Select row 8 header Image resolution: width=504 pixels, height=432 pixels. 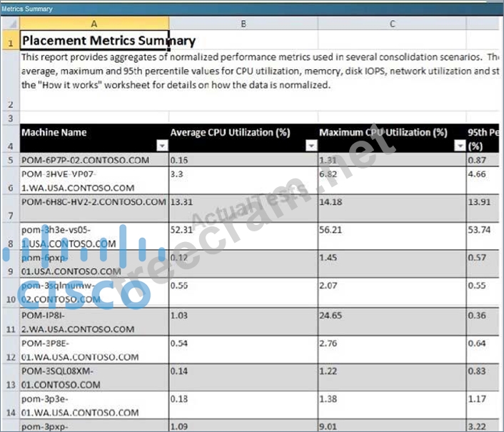click(x=9, y=243)
